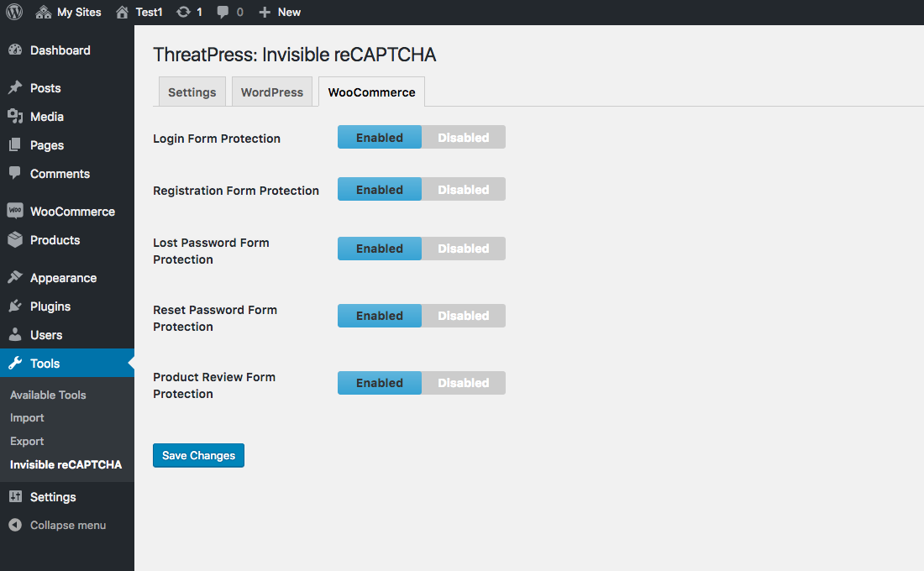Click the comments bubble icon in admin bar
924x571 pixels.
[x=223, y=12]
